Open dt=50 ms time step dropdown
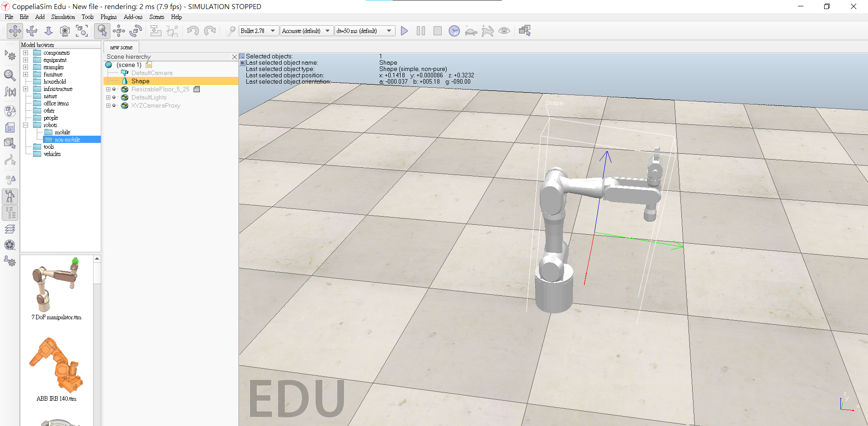 [364, 31]
